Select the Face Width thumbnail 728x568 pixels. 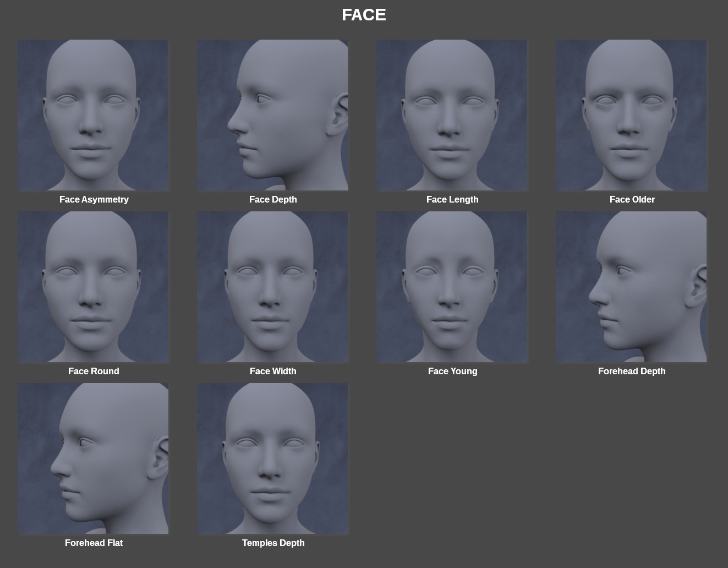click(x=272, y=287)
